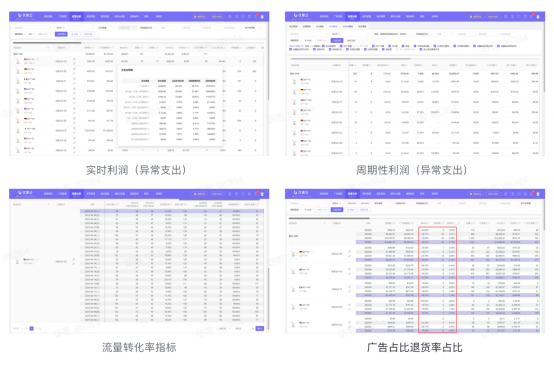
Task: Click the home icon in the 周期性利润 screenshot header
Action: point(506,17)
